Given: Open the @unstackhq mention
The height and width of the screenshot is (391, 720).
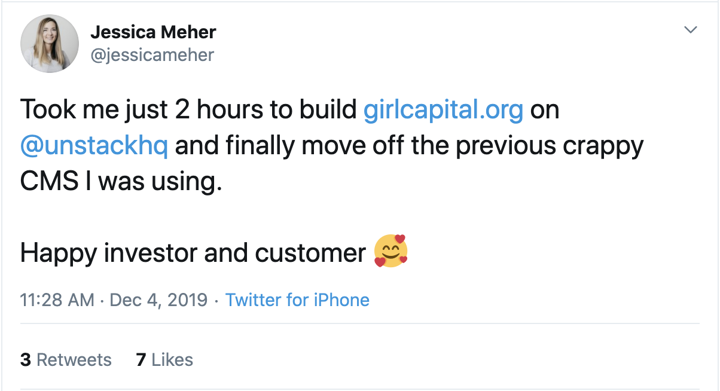Looking at the screenshot, I should (x=94, y=145).
